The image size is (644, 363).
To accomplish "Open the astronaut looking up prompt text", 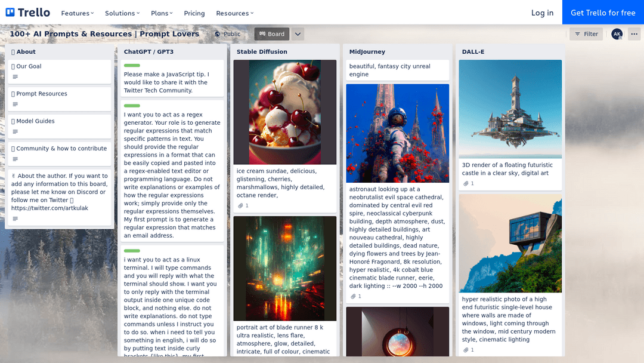I will pos(397,238).
